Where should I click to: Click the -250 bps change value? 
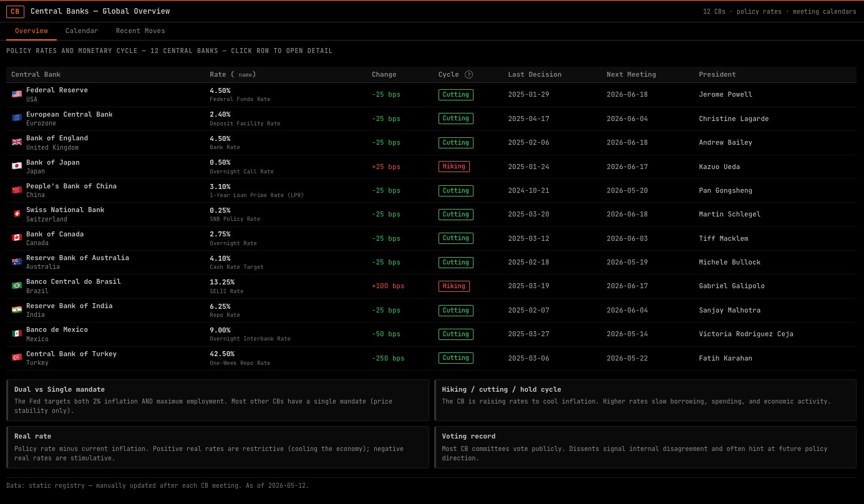388,358
